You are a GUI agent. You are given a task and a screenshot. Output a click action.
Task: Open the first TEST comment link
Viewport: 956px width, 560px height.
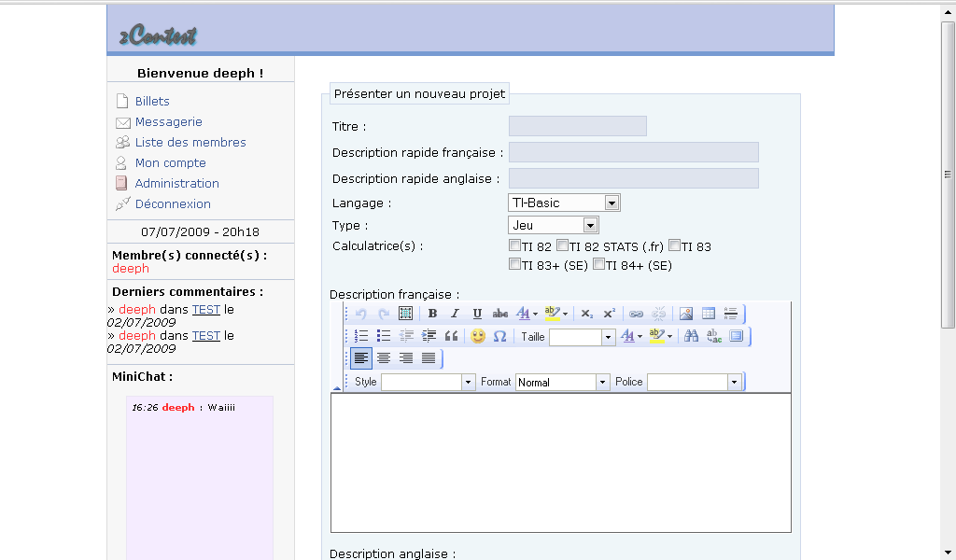tap(206, 310)
